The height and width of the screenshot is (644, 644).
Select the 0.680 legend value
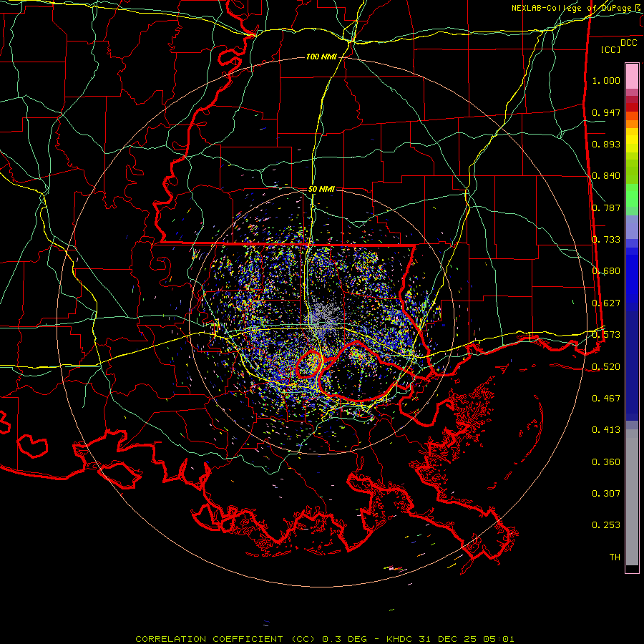pyautogui.click(x=606, y=271)
